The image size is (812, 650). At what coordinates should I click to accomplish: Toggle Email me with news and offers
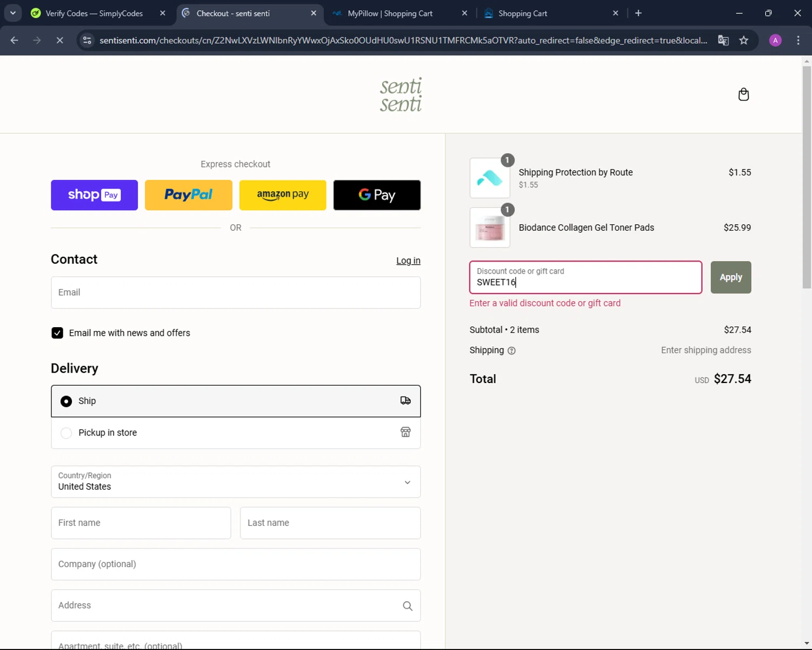(57, 333)
